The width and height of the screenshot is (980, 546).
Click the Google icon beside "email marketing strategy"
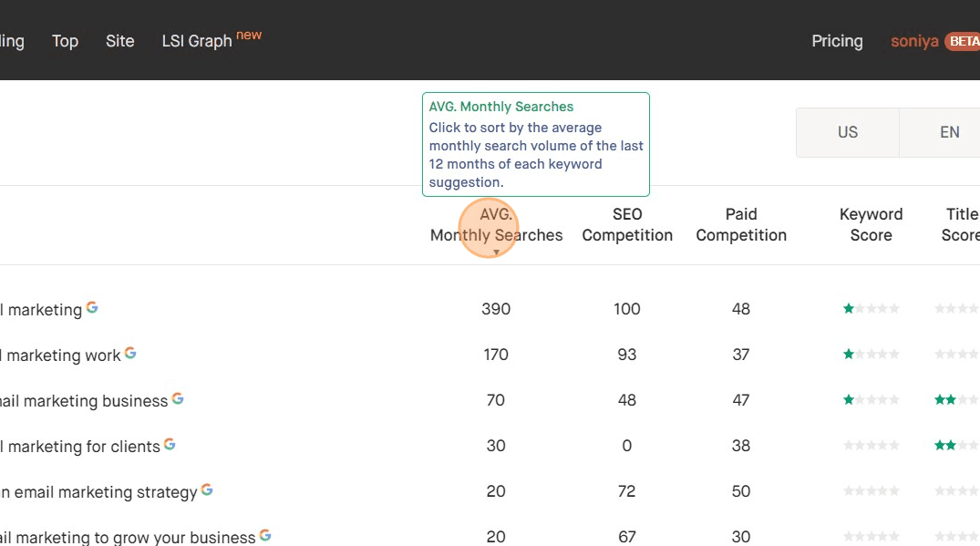207,490
